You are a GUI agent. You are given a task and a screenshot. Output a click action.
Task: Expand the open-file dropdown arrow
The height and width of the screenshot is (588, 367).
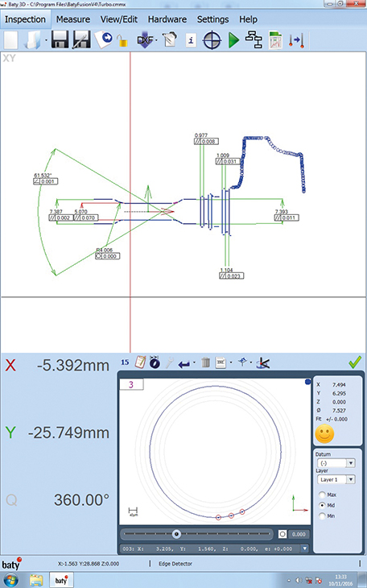46,40
